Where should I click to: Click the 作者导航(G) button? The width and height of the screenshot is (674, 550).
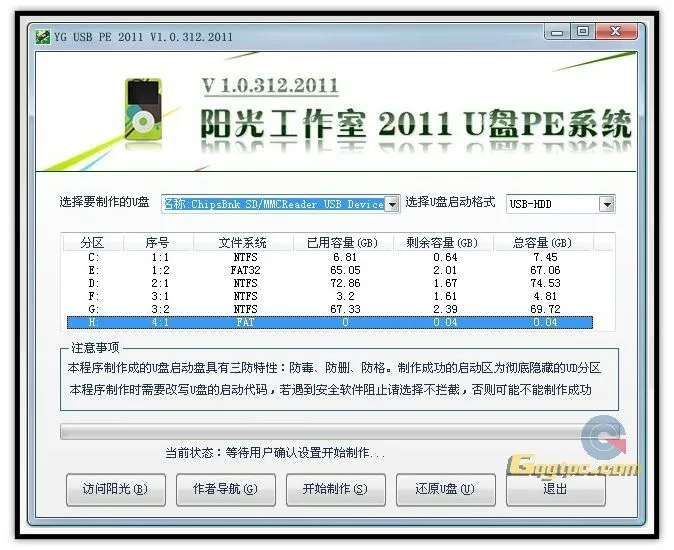[x=224, y=489]
